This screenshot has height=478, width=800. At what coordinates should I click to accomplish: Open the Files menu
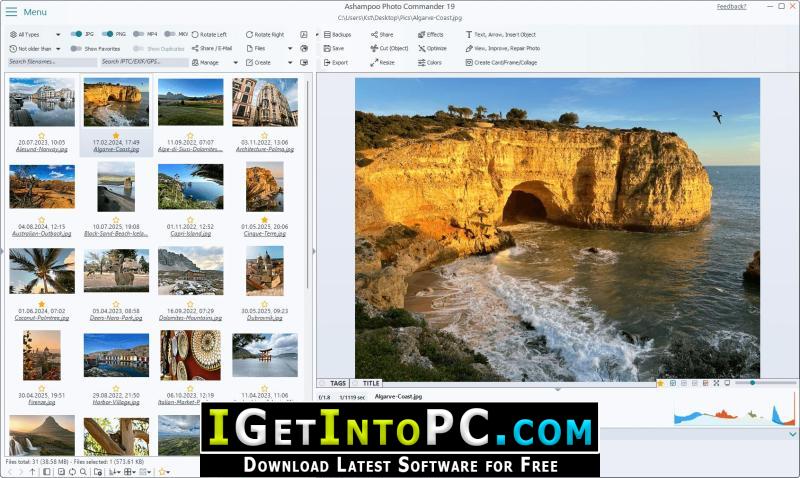(256, 48)
